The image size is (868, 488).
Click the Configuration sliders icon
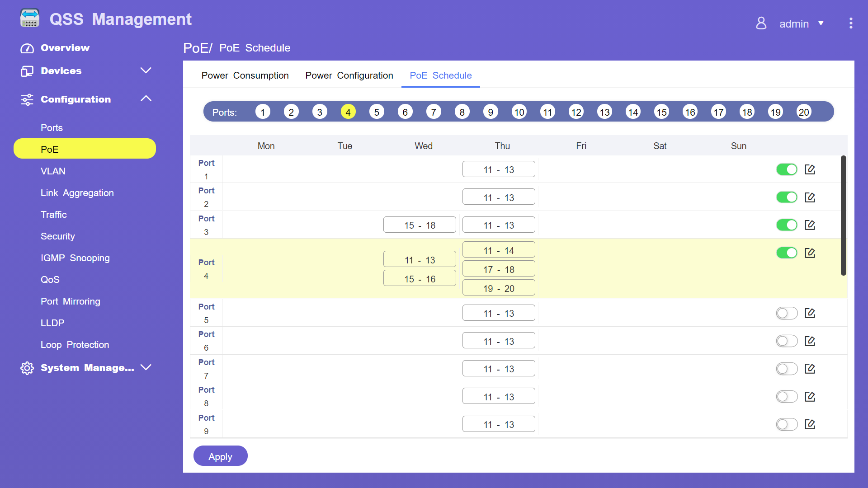(27, 99)
